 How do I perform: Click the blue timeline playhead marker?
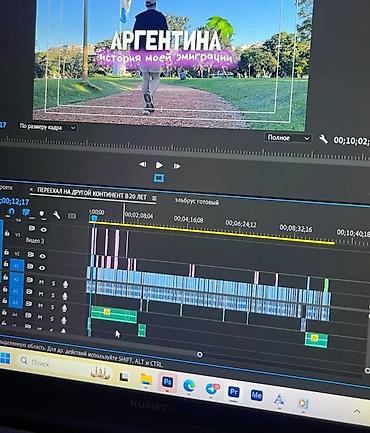pyautogui.click(x=94, y=218)
